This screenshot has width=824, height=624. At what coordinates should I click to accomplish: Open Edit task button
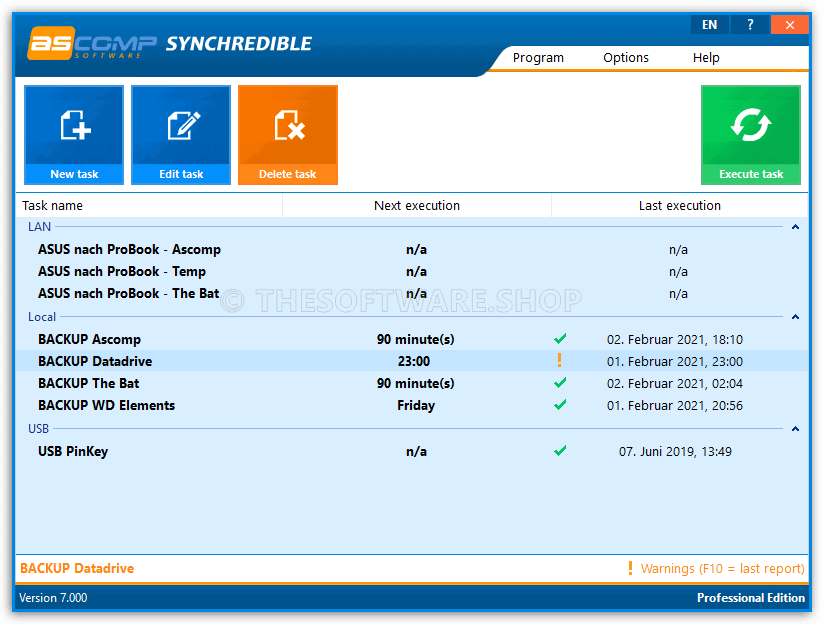point(181,135)
